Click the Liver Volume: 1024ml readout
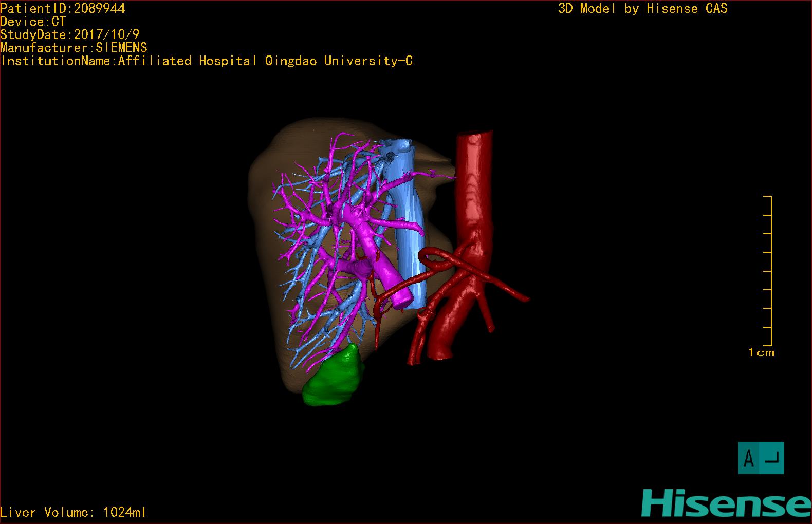Image resolution: width=812 pixels, height=524 pixels. click(73, 512)
